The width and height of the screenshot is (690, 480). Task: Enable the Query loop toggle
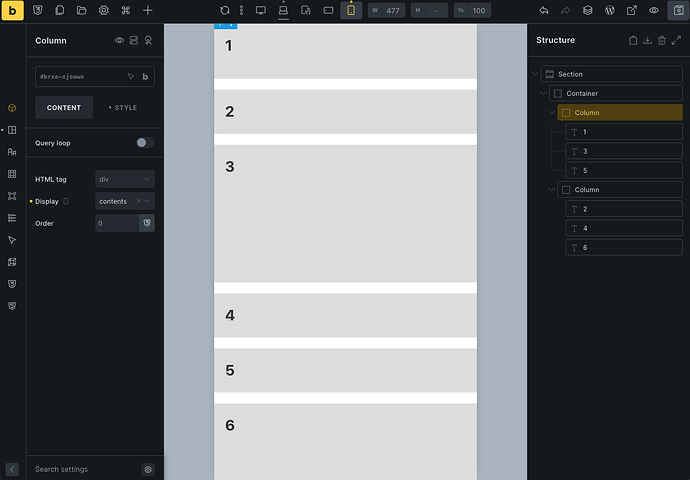[145, 143]
